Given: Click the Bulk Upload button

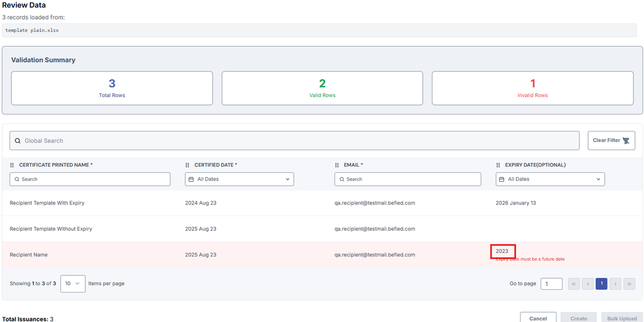Looking at the screenshot, I should click(621, 318).
